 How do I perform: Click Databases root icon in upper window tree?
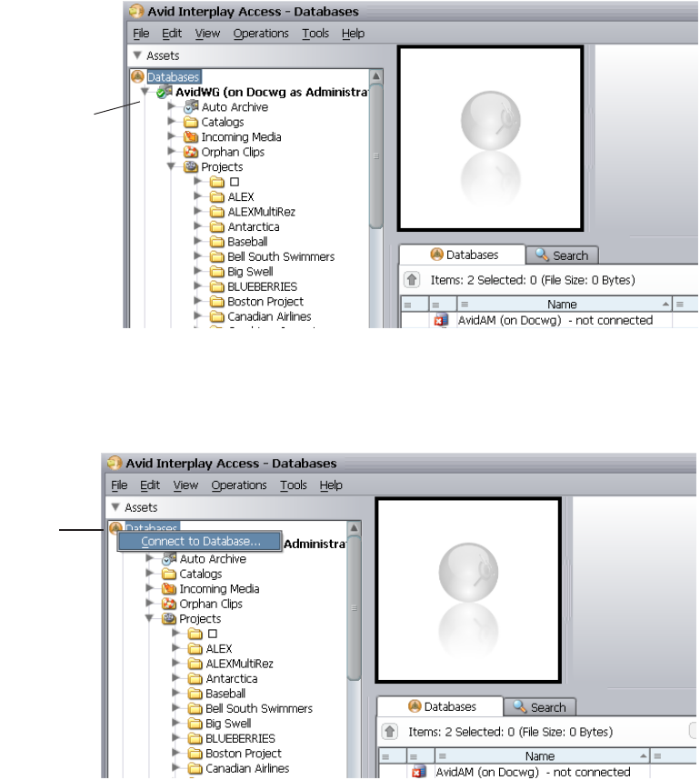click(x=138, y=76)
